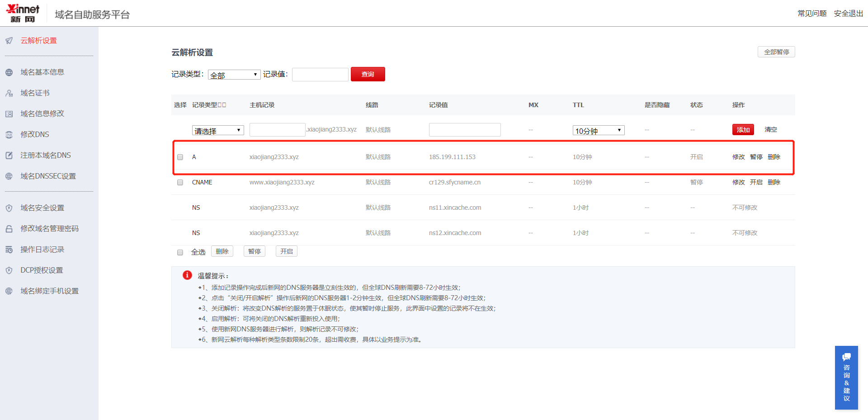Viewport: 868px width, 420px height.
Task: Open 操作日志记录 in the sidebar
Action: coord(42,250)
